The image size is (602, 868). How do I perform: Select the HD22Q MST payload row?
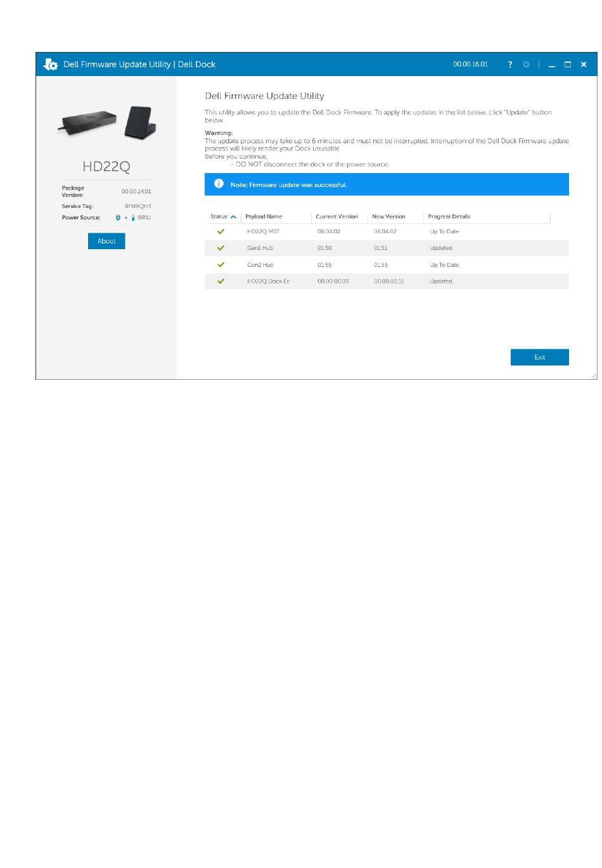tap(387, 231)
